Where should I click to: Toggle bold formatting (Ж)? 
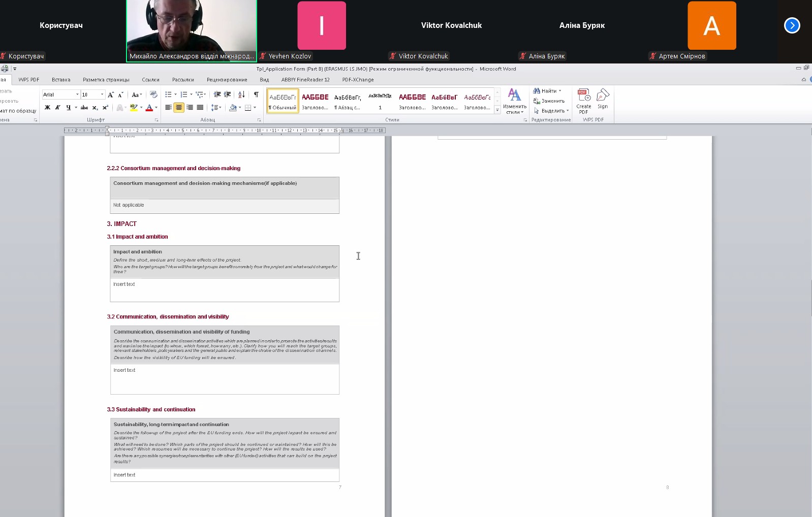click(47, 108)
